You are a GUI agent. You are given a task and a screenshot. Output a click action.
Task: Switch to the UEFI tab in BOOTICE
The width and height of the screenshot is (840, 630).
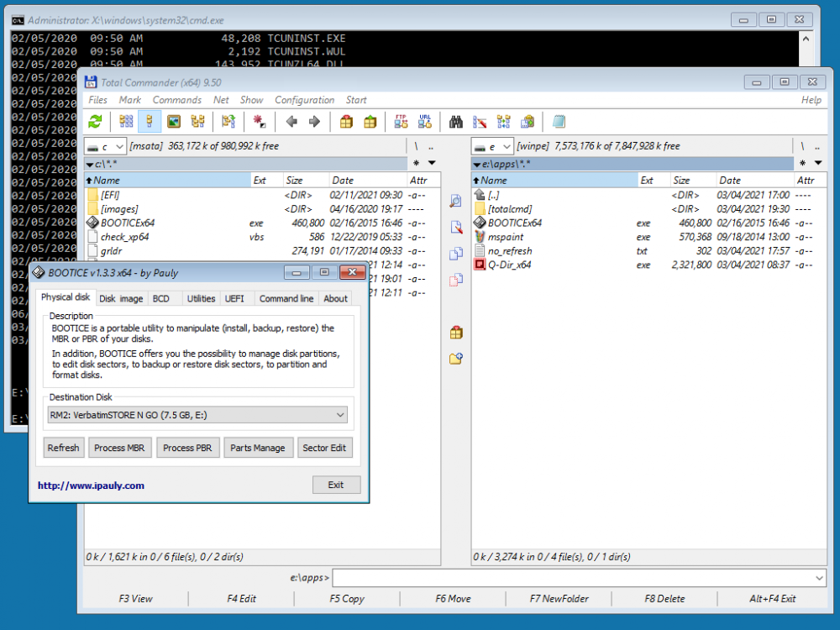point(234,298)
